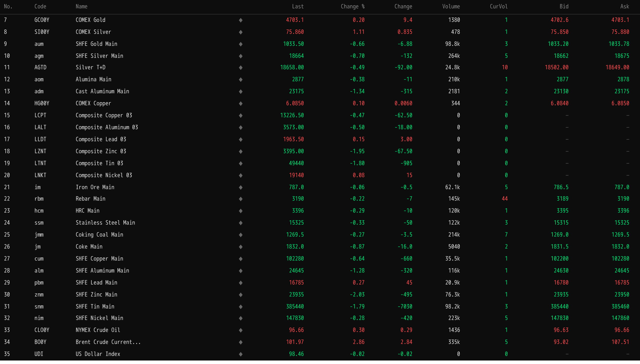
Task: Click the diamond icon for COMEX Copper
Action: [240, 104]
